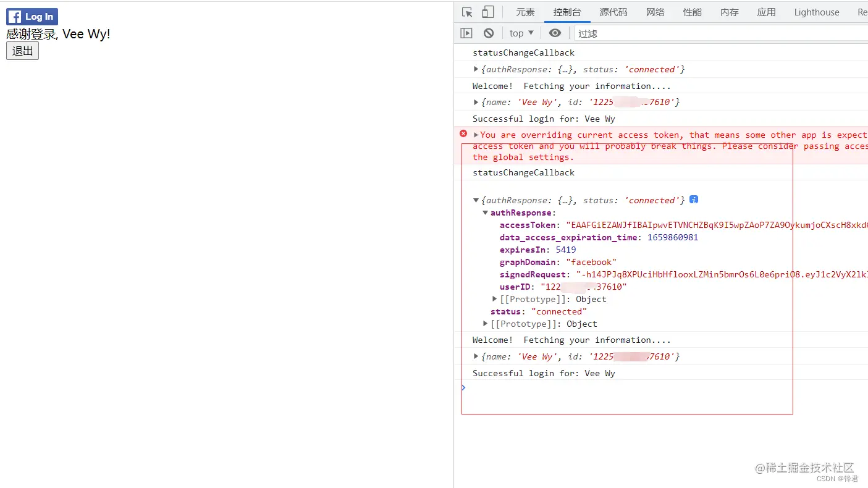
Task: Switch to the 元素 tab
Action: tap(525, 12)
